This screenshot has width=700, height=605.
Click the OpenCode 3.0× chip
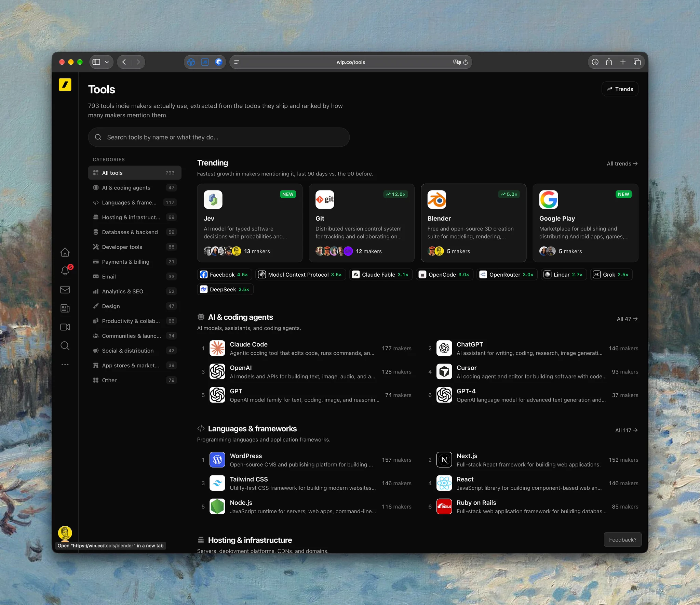click(x=444, y=275)
